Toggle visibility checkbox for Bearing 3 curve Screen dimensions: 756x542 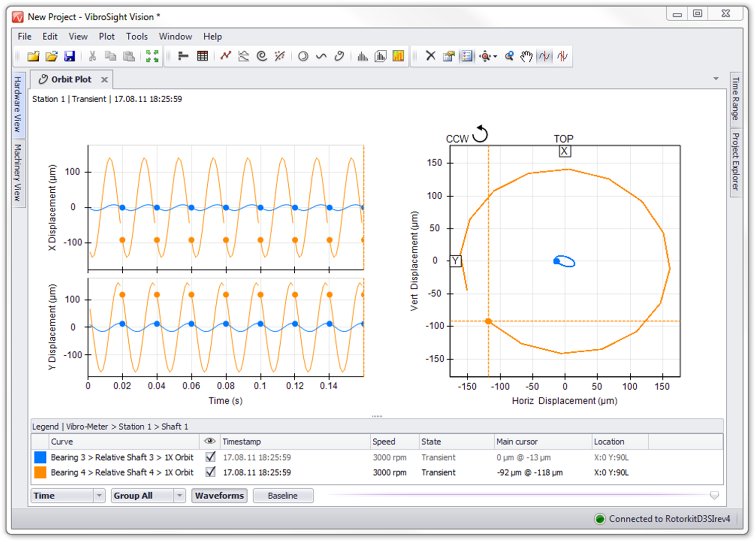click(x=211, y=457)
